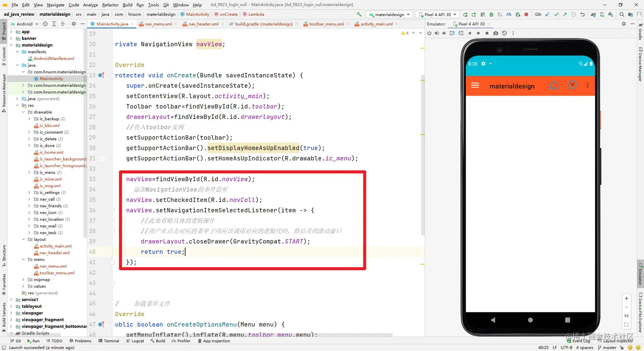Open the Gradle side panel
This screenshot has width=644, height=351.
640,32
